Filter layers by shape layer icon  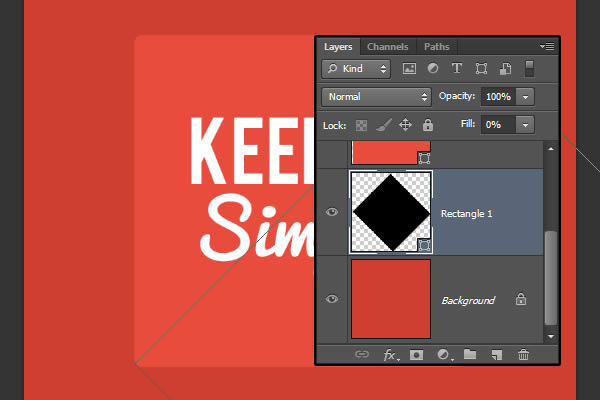481,69
